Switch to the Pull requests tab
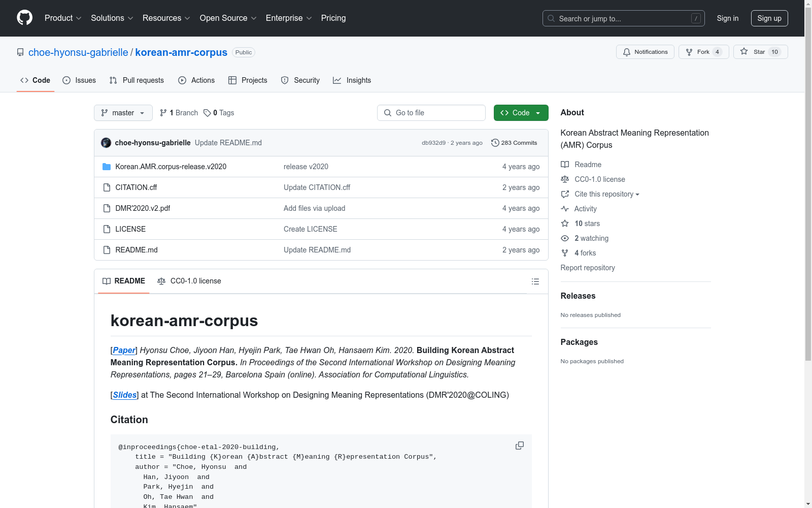This screenshot has height=508, width=812. click(137, 80)
